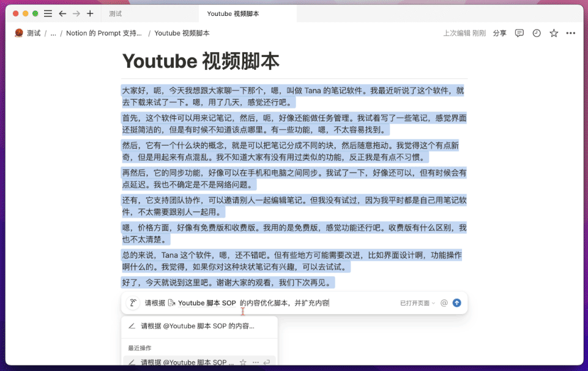
Task: Open a new tab with plus icon
Action: (x=90, y=13)
